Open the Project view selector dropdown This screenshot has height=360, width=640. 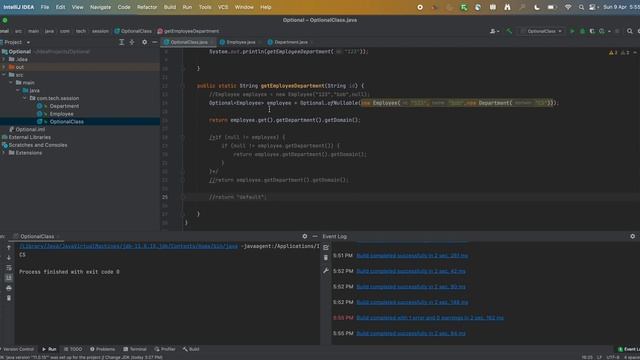(x=16, y=42)
